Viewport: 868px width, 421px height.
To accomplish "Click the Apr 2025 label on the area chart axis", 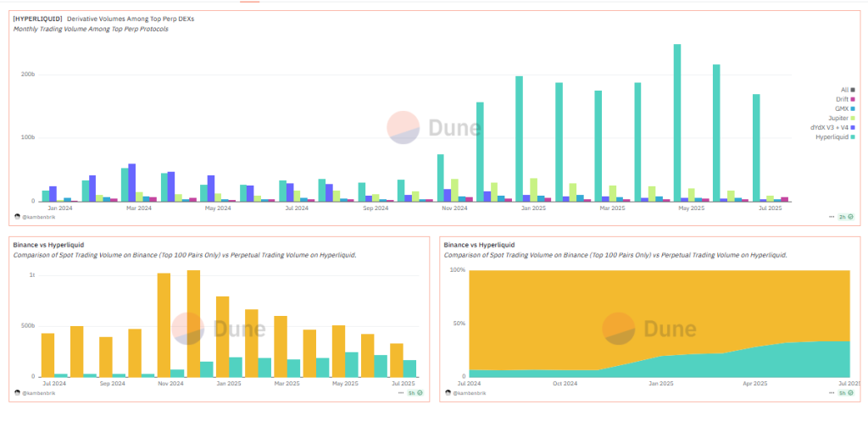I will click(755, 383).
